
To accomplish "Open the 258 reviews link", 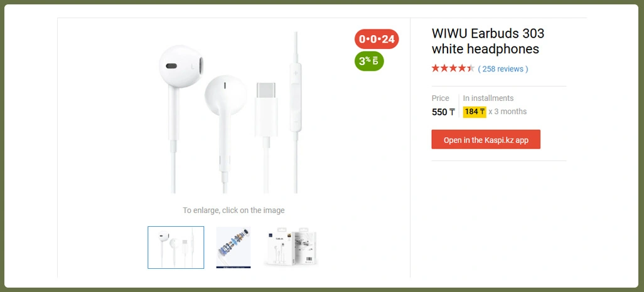I will point(503,69).
